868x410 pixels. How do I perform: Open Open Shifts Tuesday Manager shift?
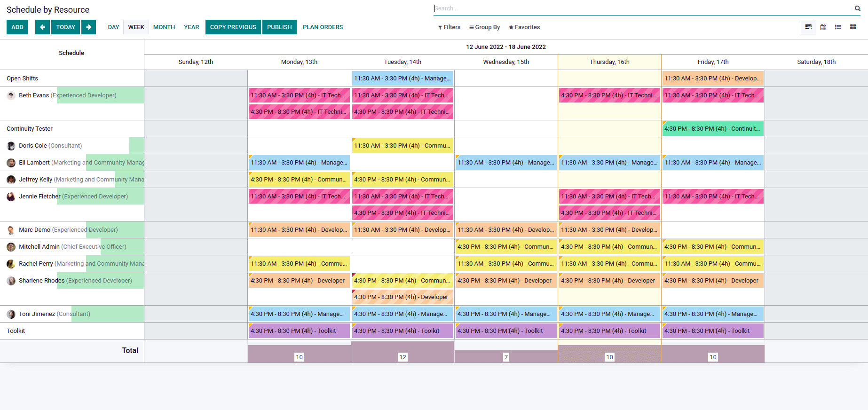[402, 79]
